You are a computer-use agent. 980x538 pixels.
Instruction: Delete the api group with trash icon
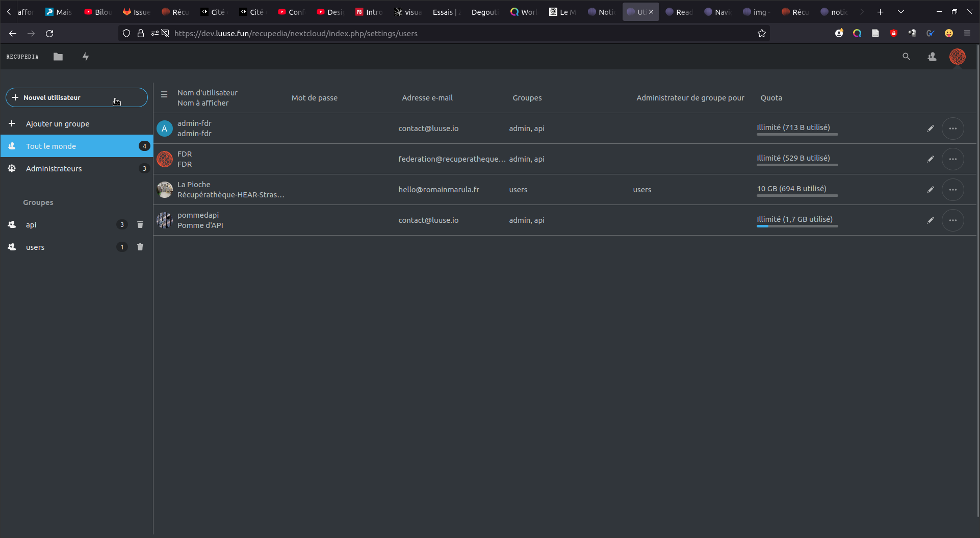pos(140,224)
